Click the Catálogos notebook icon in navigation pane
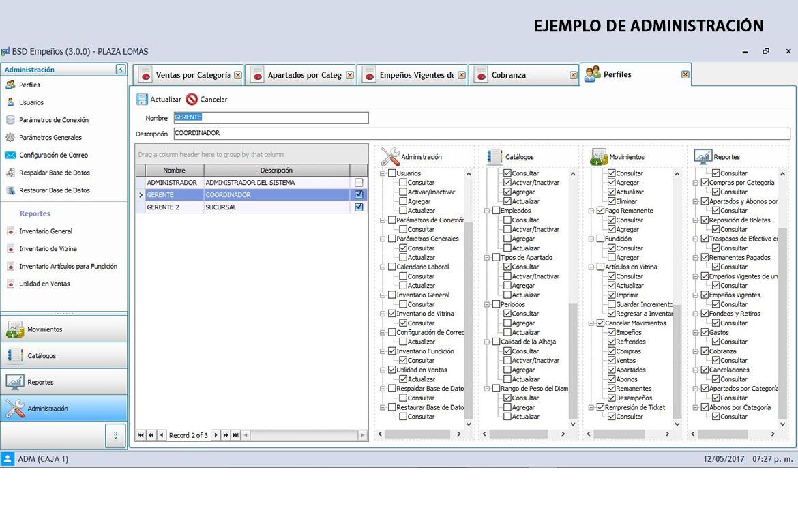798x532 pixels. click(15, 356)
